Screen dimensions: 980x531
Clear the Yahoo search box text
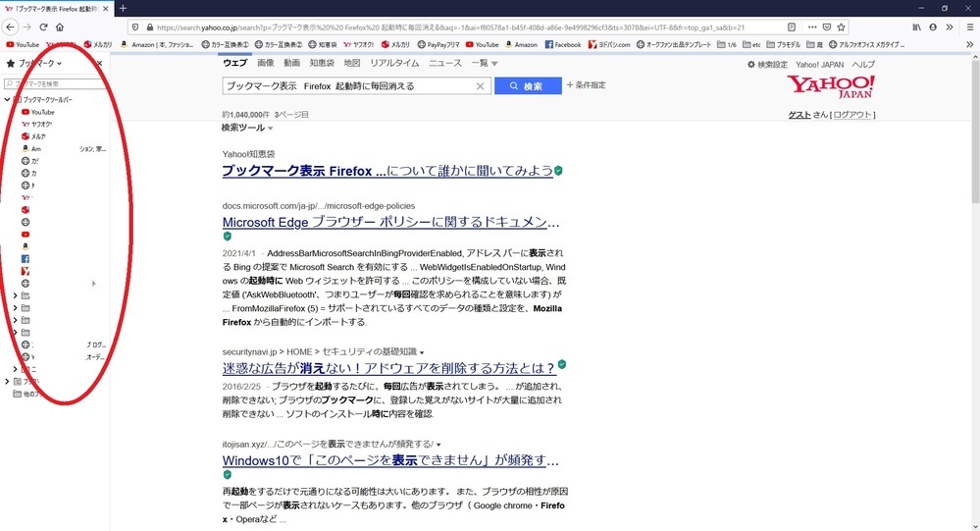pyautogui.click(x=481, y=86)
